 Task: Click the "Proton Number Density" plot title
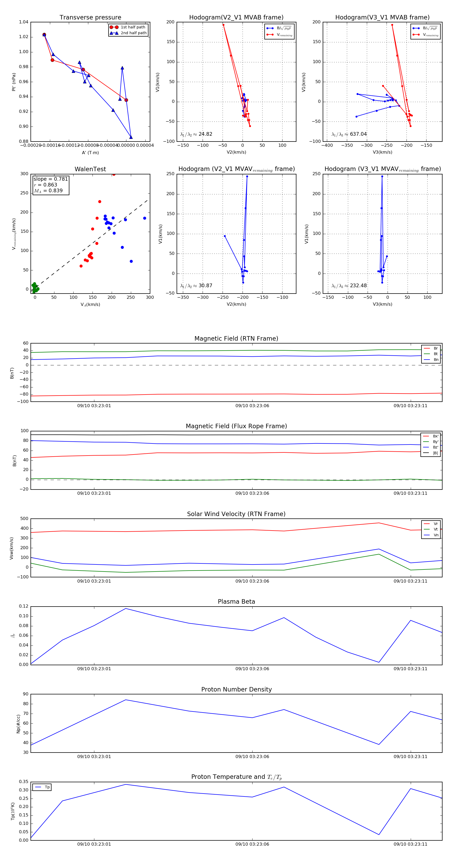236,689
